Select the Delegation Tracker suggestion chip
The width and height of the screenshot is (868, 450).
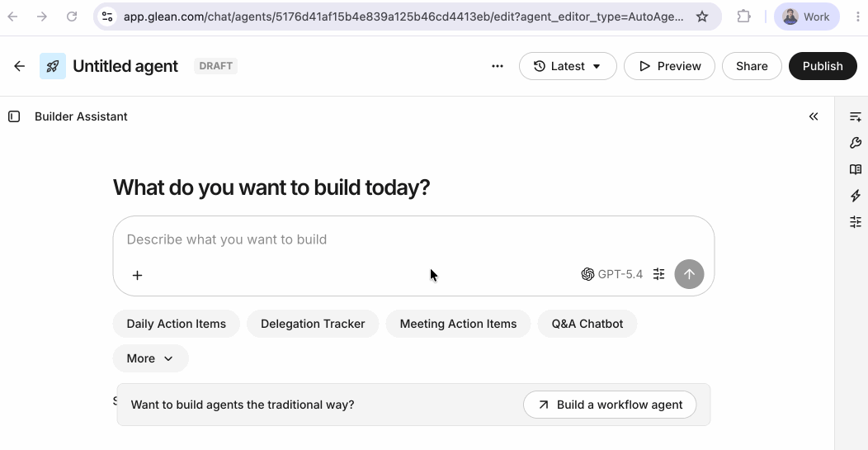(313, 324)
